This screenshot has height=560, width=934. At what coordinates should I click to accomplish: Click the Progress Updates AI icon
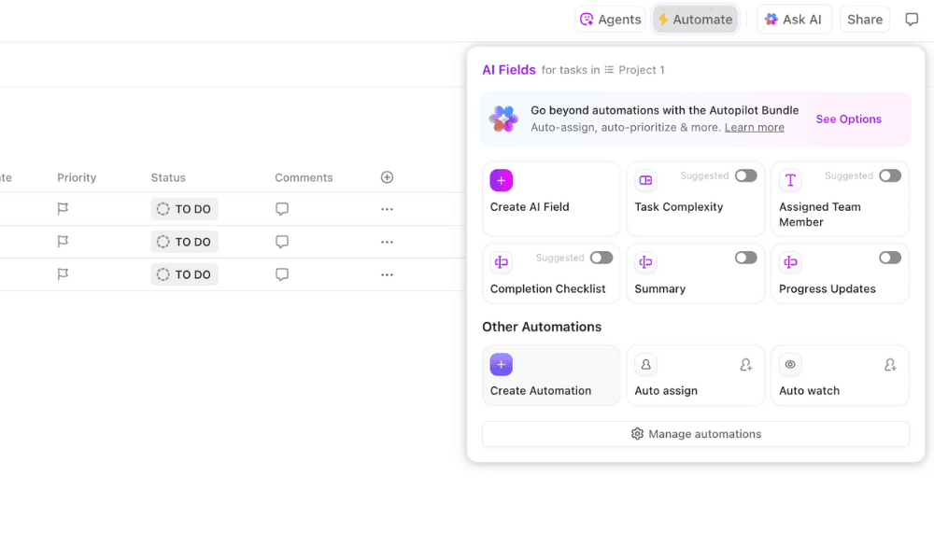[x=790, y=262]
